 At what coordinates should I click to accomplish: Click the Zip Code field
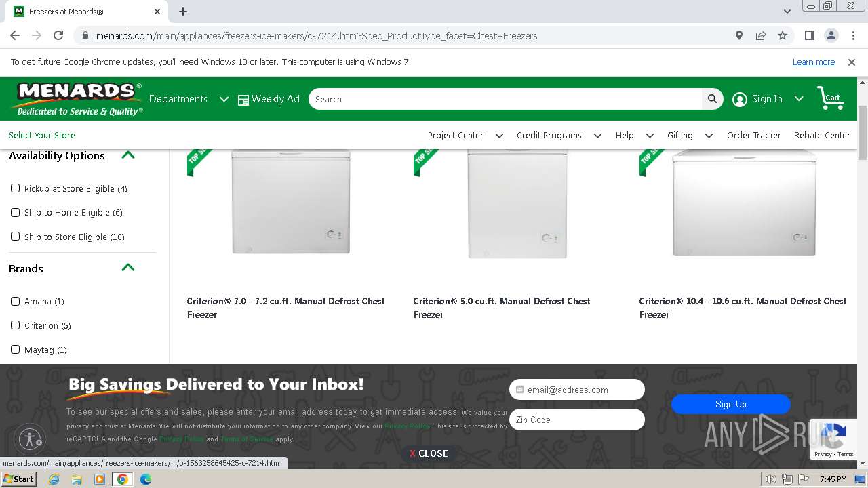tap(577, 420)
